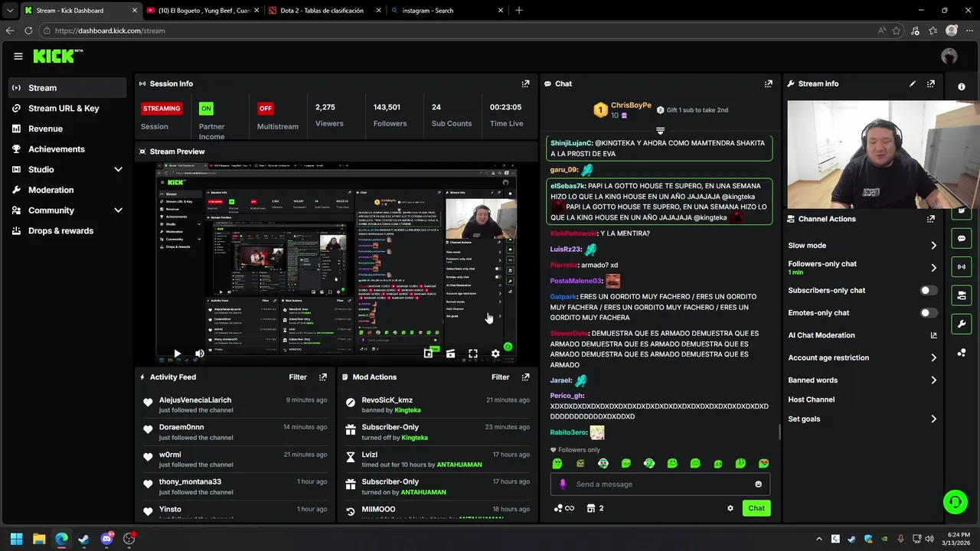
Task: Toggle Emotes-only chat switch
Action: pos(928,313)
